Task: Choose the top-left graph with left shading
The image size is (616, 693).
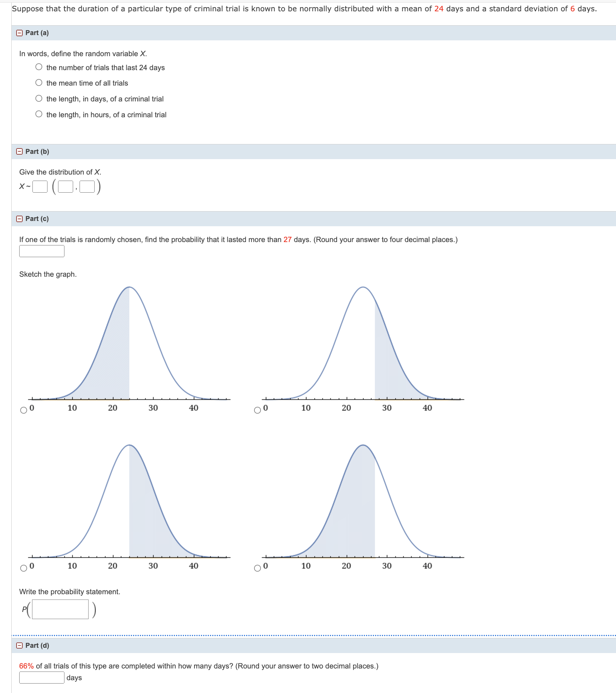Action: coord(24,409)
